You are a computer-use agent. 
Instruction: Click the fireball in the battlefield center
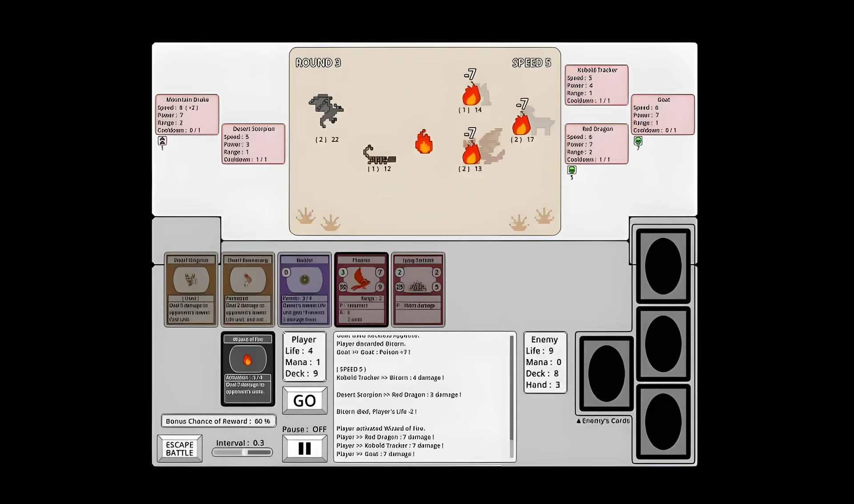(423, 142)
